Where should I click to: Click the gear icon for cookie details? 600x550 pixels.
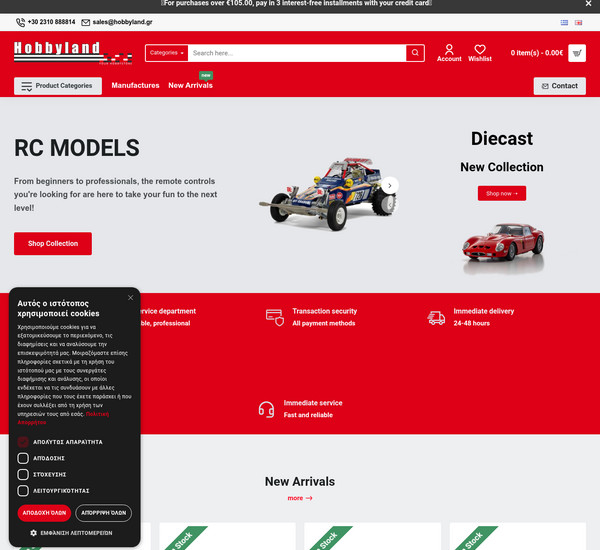click(33, 533)
